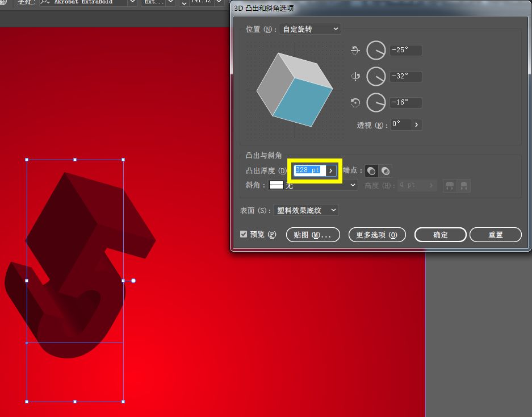Open the 位置 position dropdown
This screenshot has width=532, height=417.
pos(311,28)
